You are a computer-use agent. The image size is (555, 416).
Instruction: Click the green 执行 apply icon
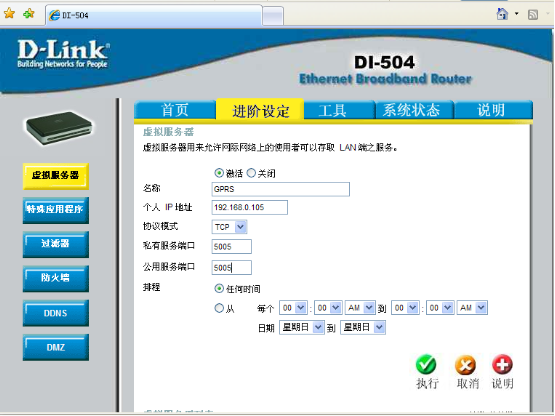[x=426, y=365]
